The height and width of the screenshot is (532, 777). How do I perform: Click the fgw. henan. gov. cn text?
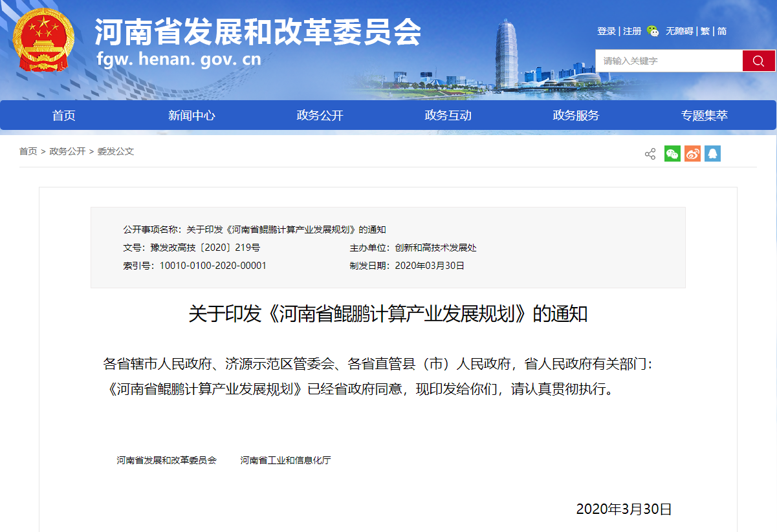[x=179, y=59]
